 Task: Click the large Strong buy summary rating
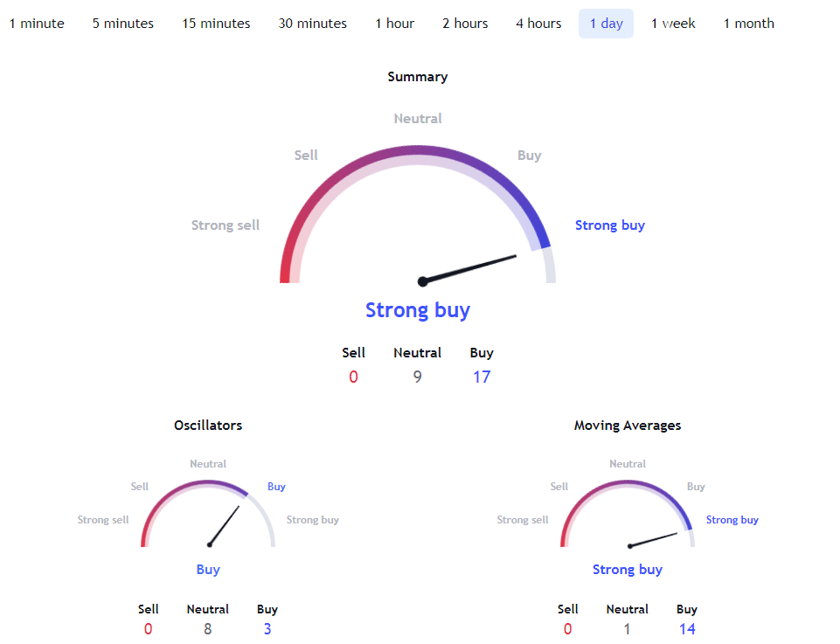click(x=418, y=310)
